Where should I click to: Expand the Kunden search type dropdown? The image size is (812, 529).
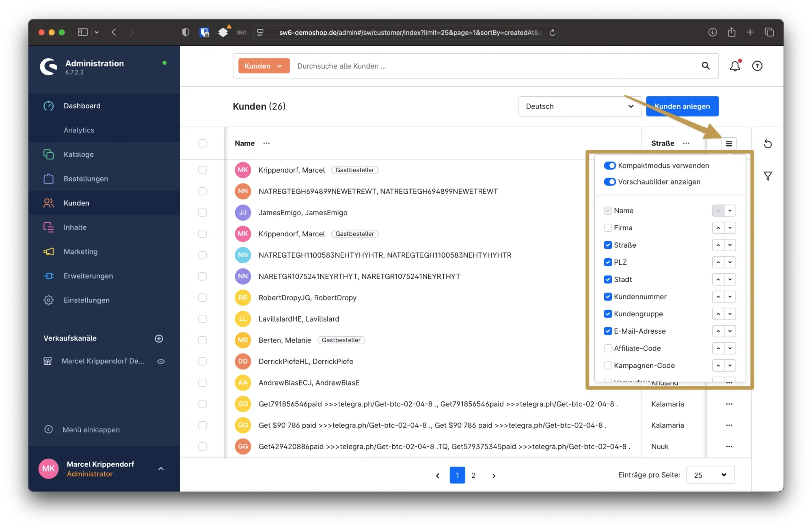pyautogui.click(x=264, y=66)
